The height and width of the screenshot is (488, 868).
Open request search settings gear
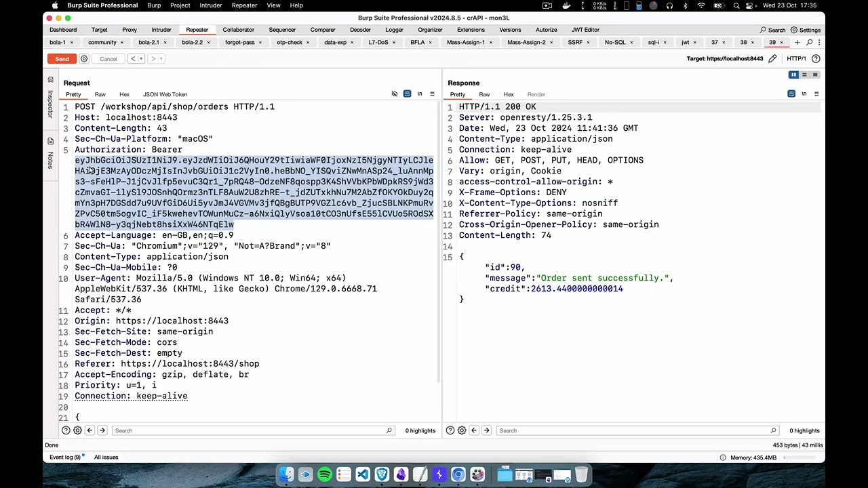point(77,430)
